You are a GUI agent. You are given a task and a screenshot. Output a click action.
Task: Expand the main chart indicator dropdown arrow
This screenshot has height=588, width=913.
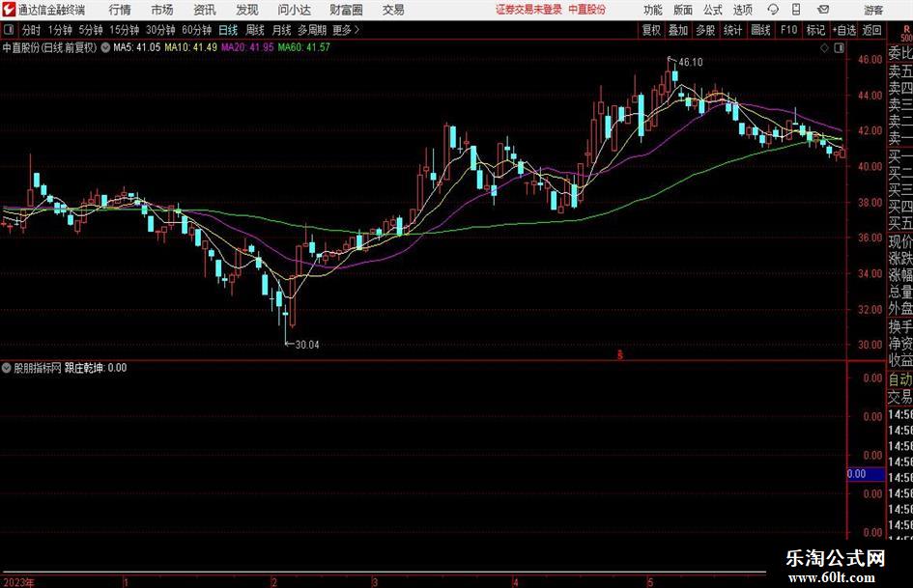(x=105, y=47)
